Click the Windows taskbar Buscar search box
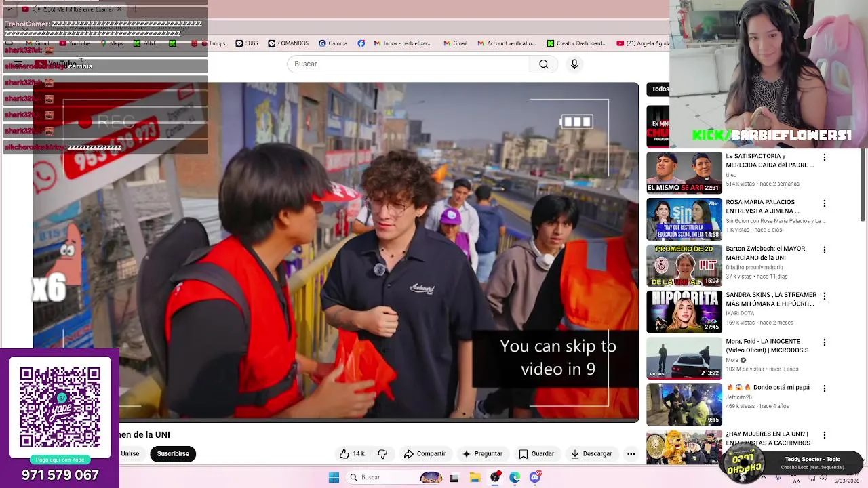The width and height of the screenshot is (868, 488). click(395, 477)
